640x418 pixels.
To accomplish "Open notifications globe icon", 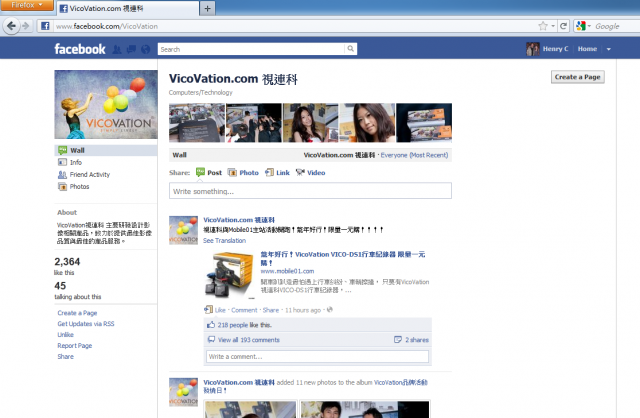I will click(145, 49).
